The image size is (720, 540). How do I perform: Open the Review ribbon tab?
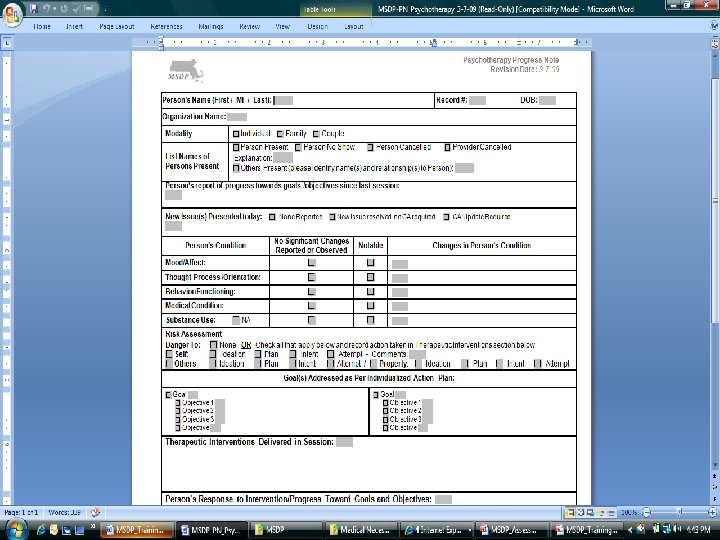tap(249, 27)
